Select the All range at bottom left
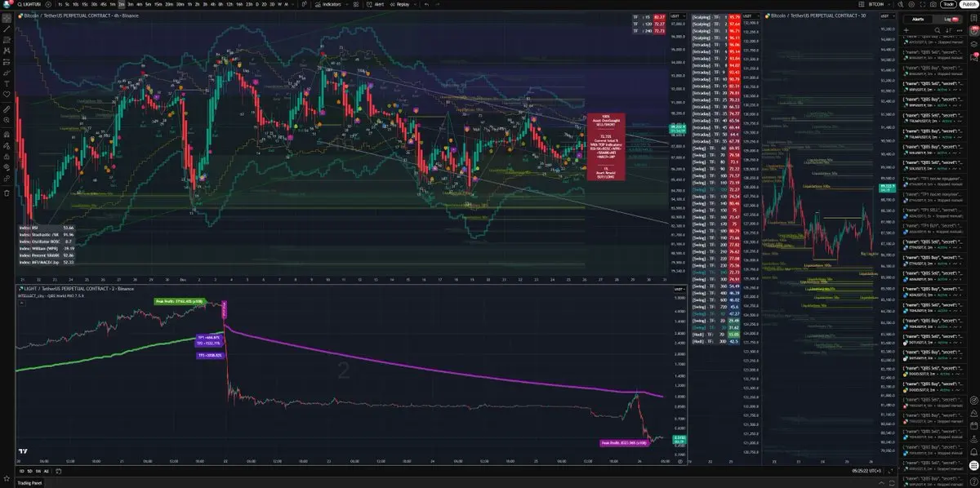This screenshot has width=980, height=488. [x=47, y=471]
